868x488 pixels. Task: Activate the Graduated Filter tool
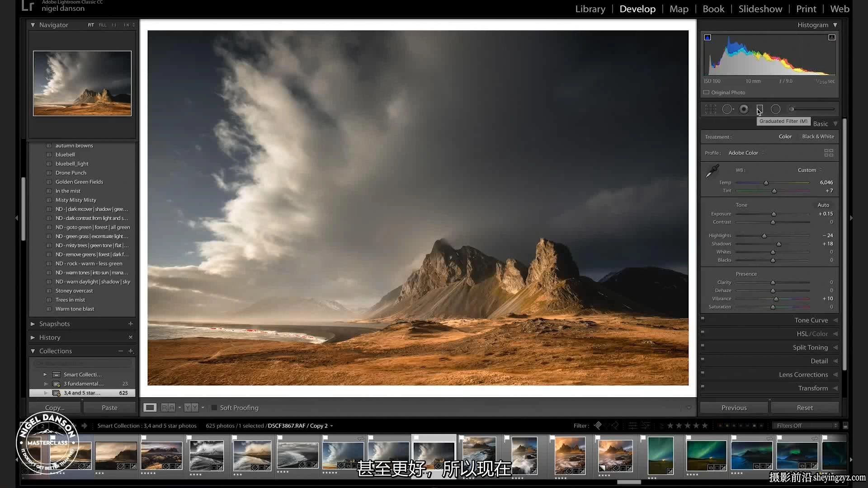[759, 109]
